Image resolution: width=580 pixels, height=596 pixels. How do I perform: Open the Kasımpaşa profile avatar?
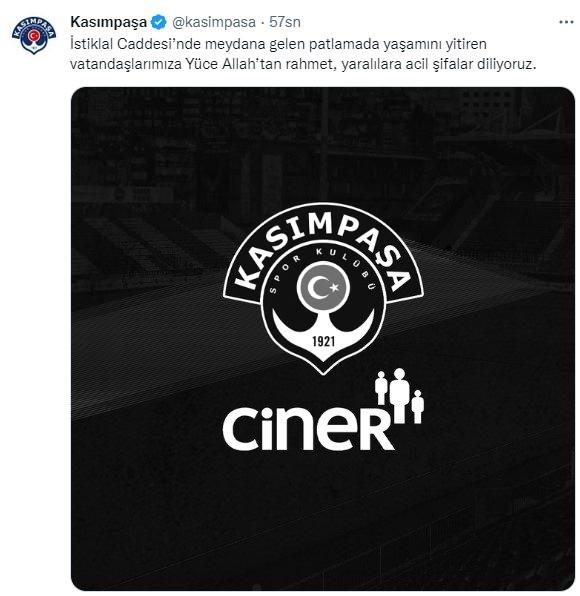click(x=34, y=35)
